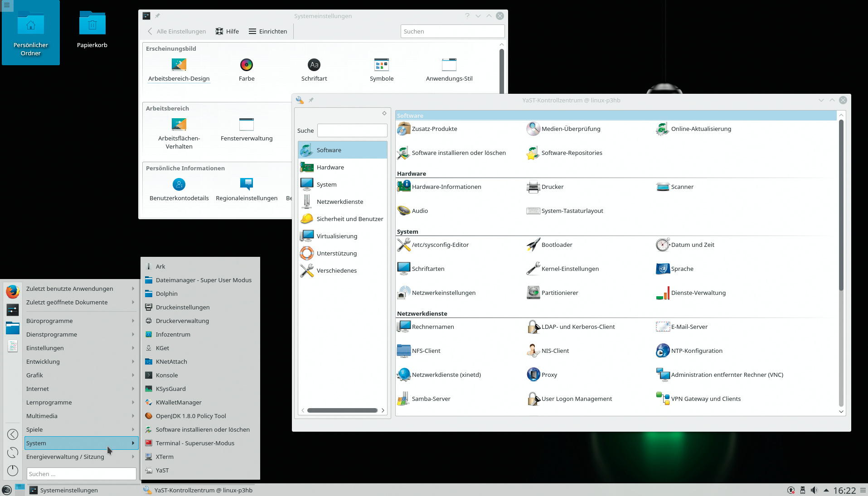Open Dienste-Verwaltung module

pos(662,293)
